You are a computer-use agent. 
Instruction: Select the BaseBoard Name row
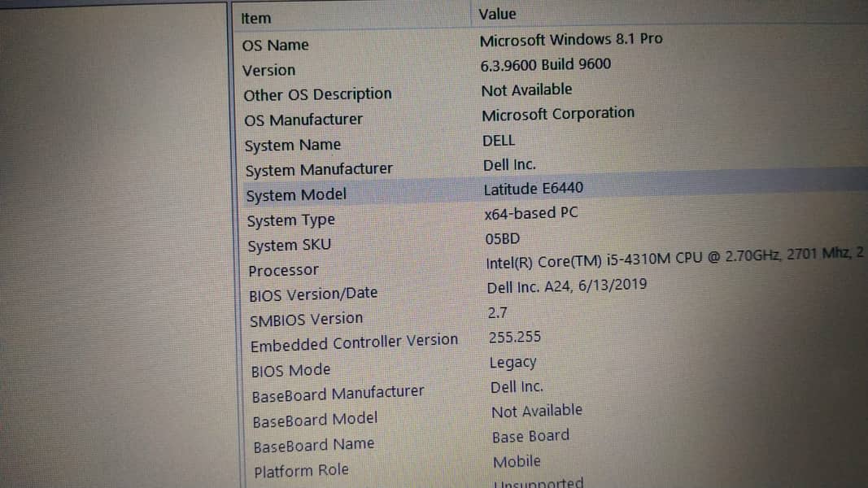point(313,446)
